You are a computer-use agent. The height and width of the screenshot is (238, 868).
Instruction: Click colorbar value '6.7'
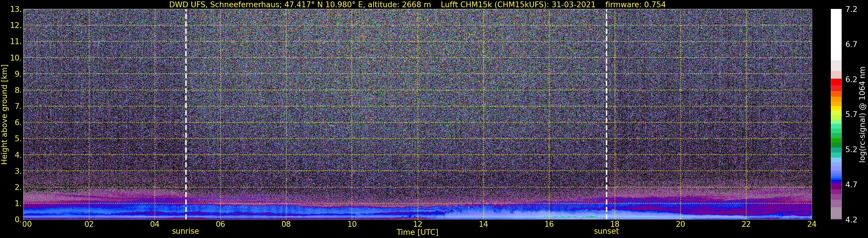pos(851,44)
